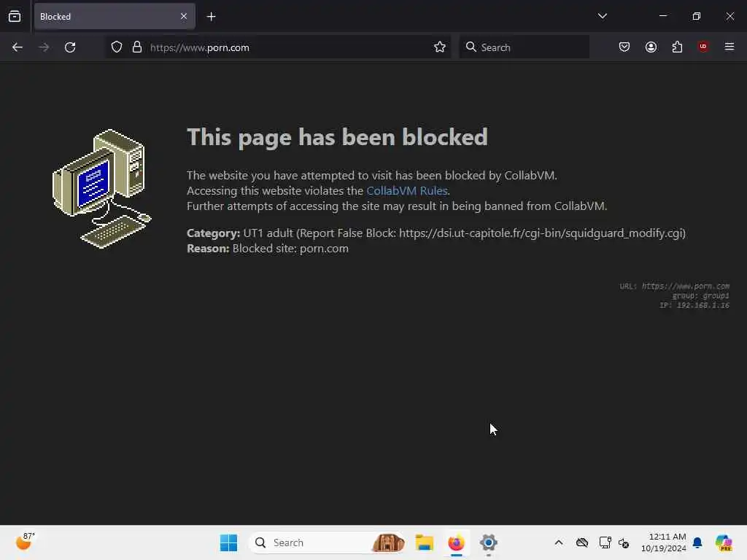747x560 pixels.
Task: Open the notifications bell
Action: (697, 542)
